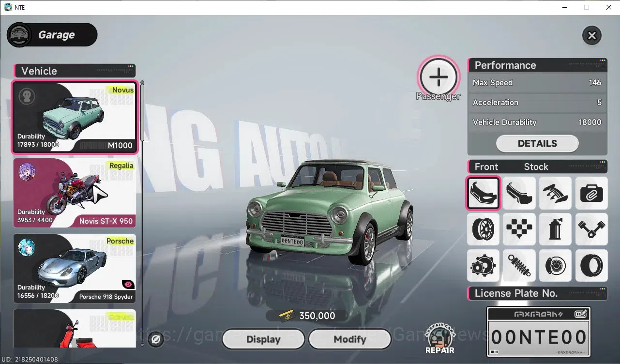Image resolution: width=620 pixels, height=364 pixels.
Task: Close the NTE window from title bar
Action: pos(609,7)
